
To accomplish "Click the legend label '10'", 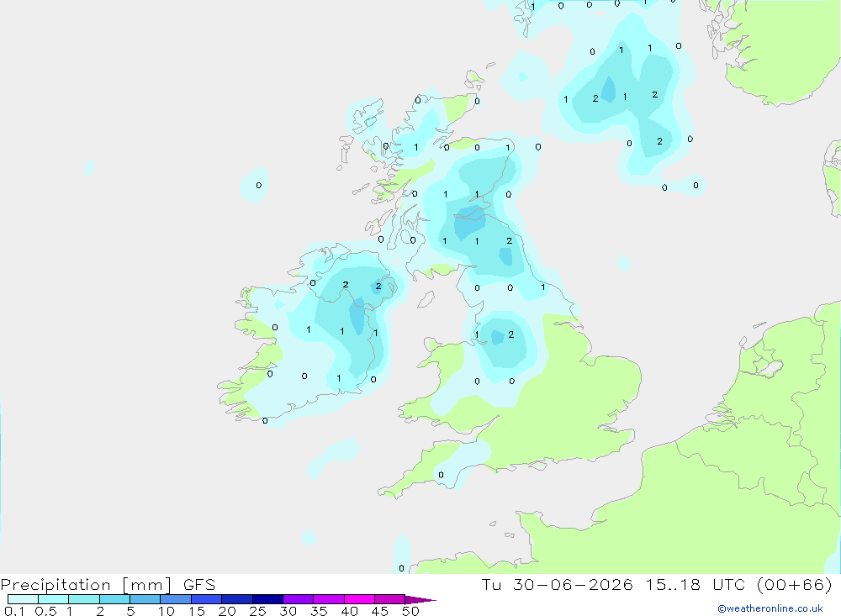I will (x=167, y=611).
